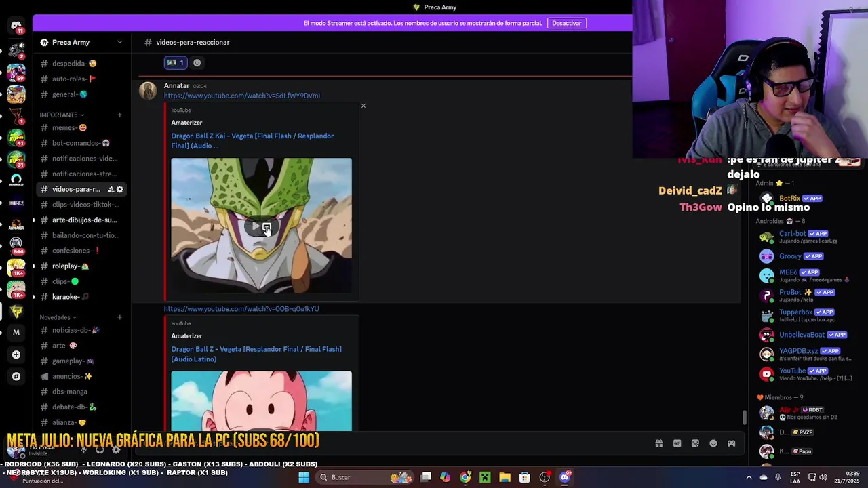Open the bot-comandos channel
The height and width of the screenshot is (488, 868).
point(81,143)
